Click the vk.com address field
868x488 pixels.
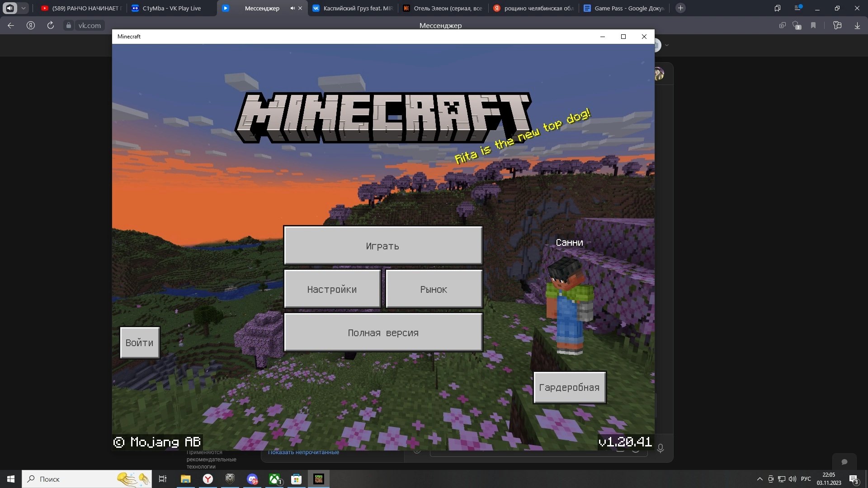(x=90, y=26)
